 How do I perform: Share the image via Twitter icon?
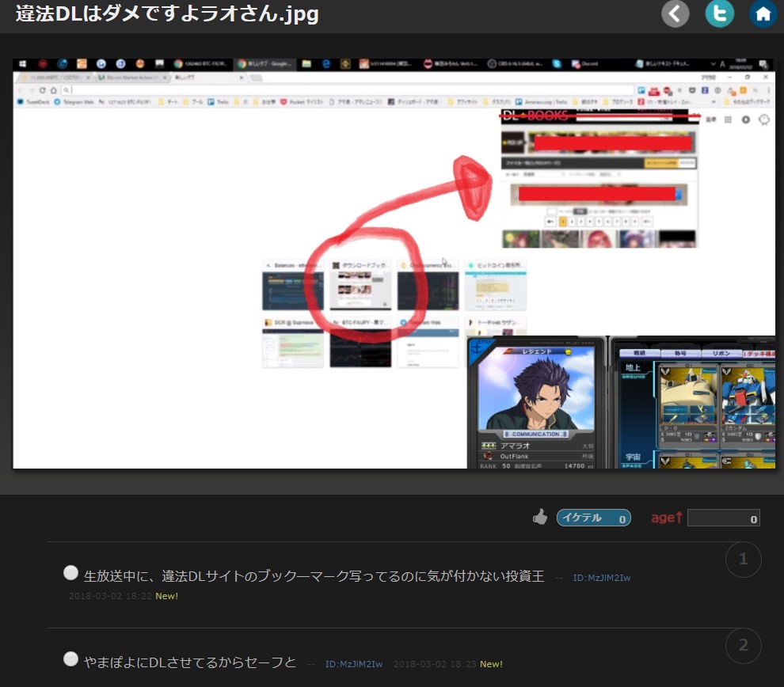coord(719,13)
